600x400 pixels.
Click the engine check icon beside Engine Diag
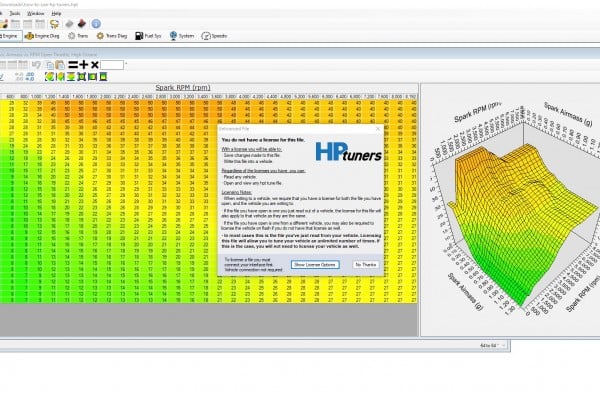click(29, 36)
